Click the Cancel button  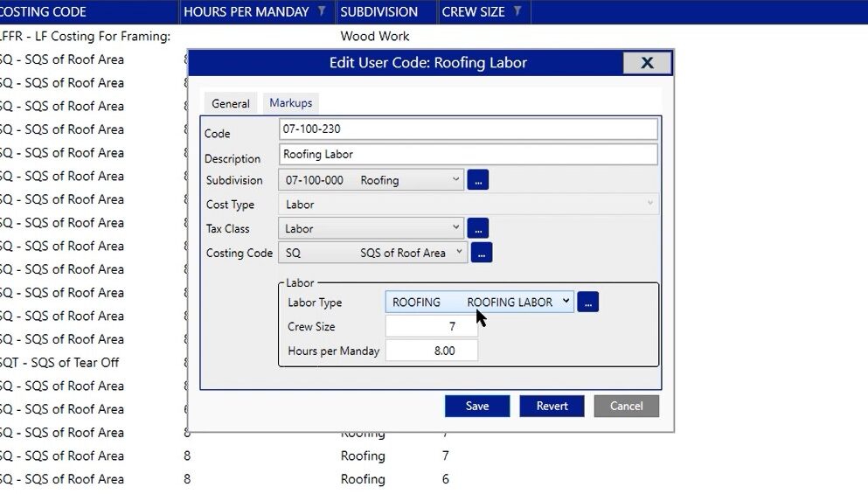click(x=626, y=406)
